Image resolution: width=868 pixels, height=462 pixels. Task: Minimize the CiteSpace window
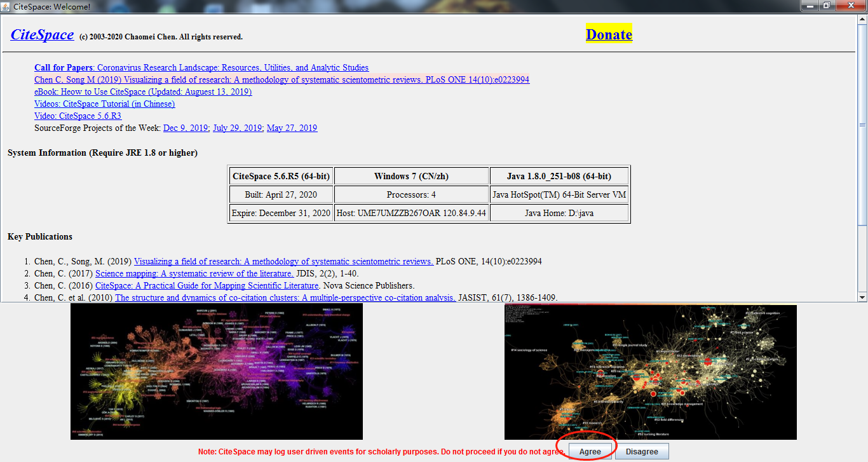810,5
